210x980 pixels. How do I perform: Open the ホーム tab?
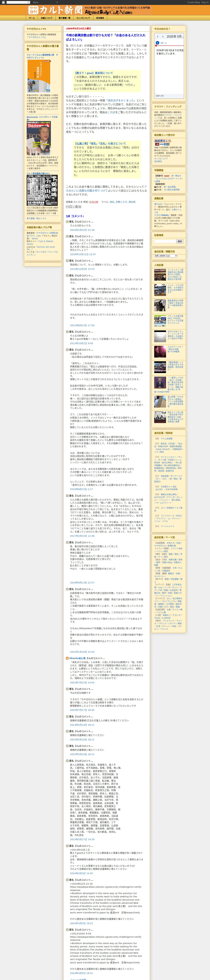click(32, 18)
